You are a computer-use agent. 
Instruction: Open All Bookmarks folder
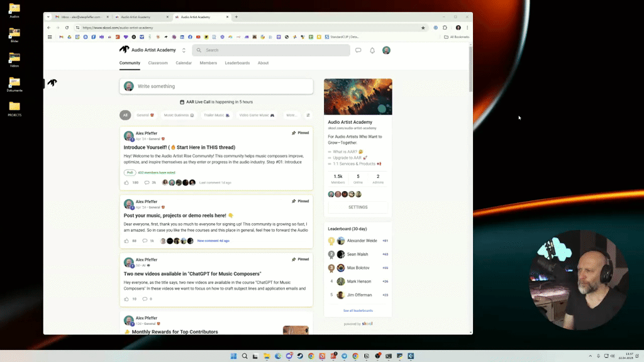point(457,37)
